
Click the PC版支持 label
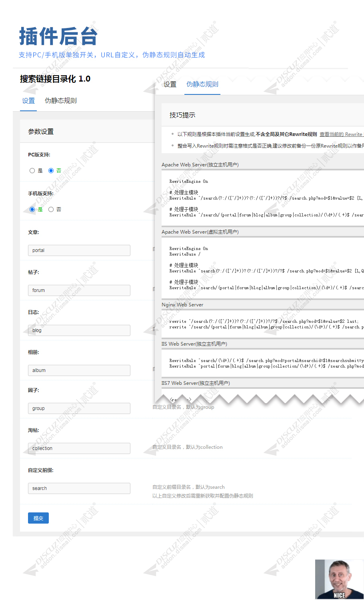(x=39, y=155)
